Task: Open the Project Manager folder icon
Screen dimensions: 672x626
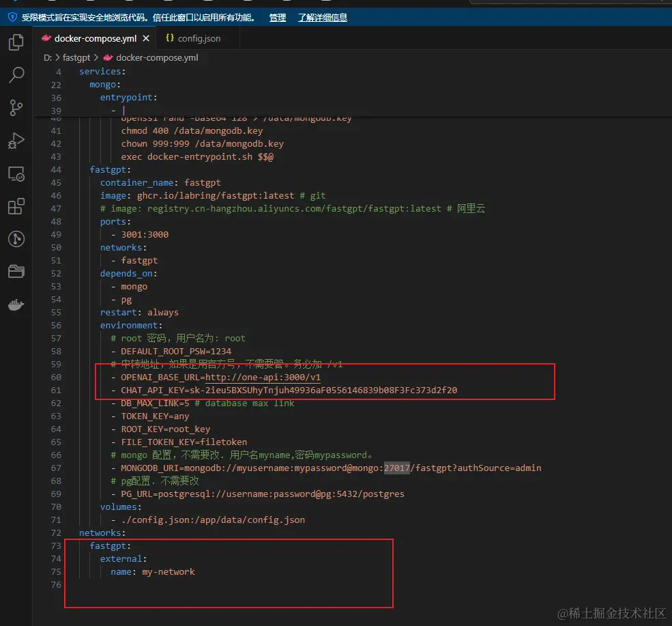Action: point(16,272)
